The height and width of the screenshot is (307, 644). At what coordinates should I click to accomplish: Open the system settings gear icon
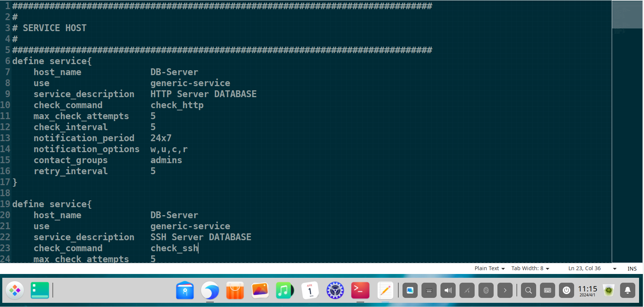[335, 291]
